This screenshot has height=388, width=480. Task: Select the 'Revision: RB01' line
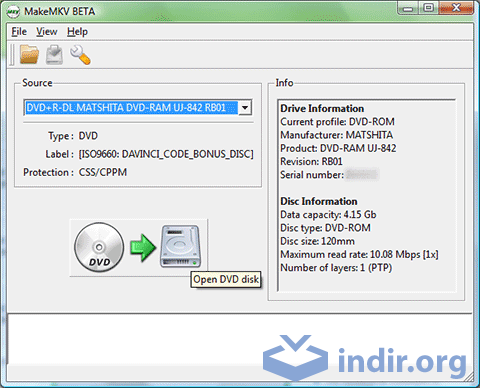tap(311, 162)
